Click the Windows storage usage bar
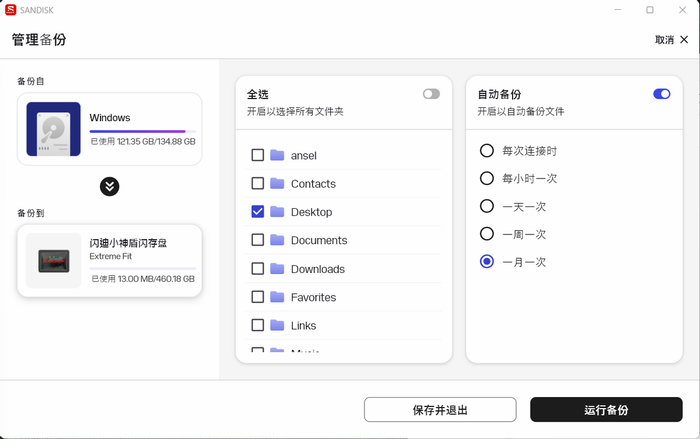The width and height of the screenshot is (700, 439). pos(143,131)
